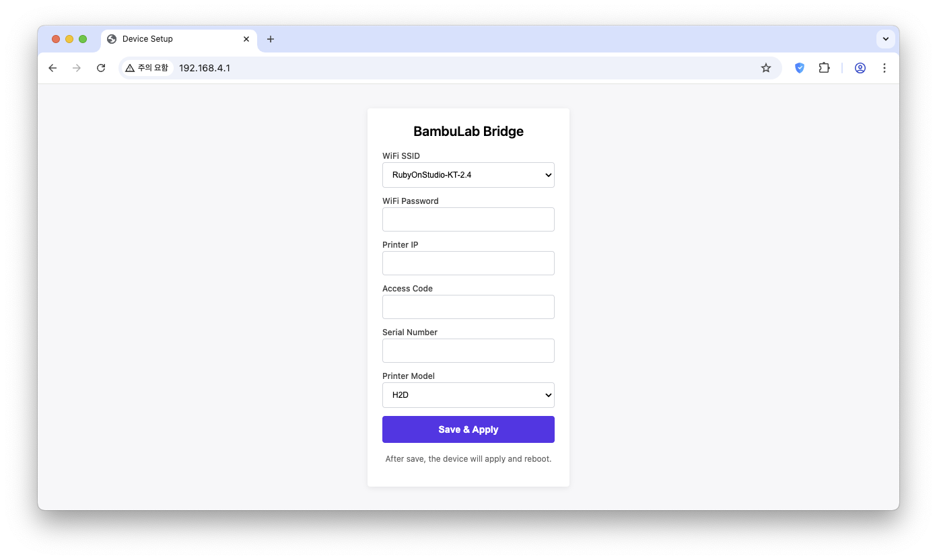Open the Extensions puzzle icon
This screenshot has height=560, width=937.
[x=824, y=68]
